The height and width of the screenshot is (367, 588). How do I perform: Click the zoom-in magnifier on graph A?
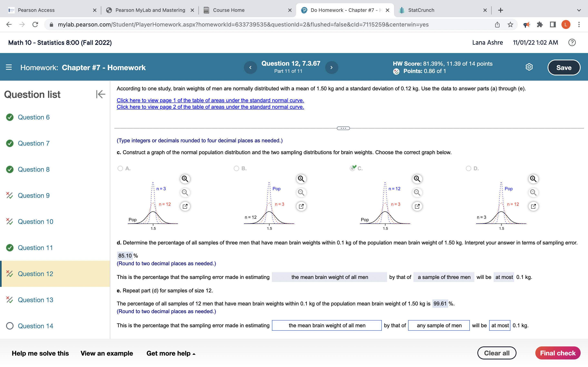[185, 179]
